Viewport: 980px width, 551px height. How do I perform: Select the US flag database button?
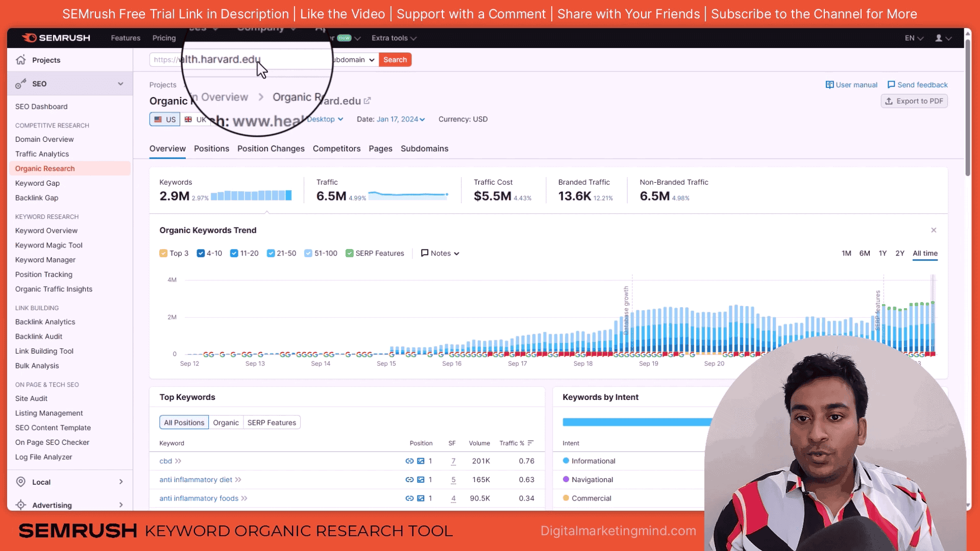[x=164, y=119]
